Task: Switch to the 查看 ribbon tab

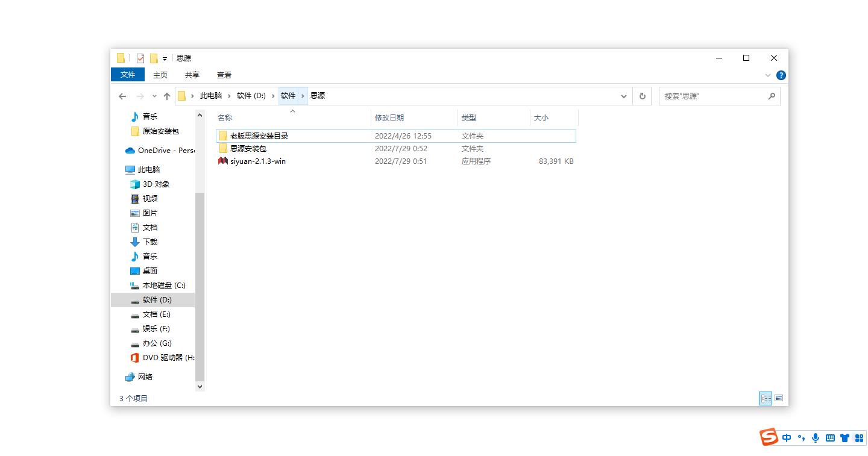Action: point(224,75)
